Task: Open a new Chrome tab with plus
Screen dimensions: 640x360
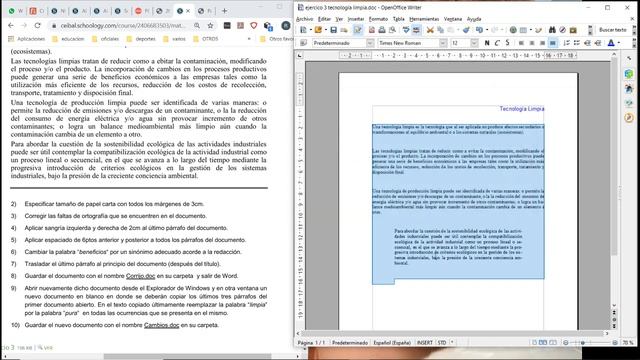Action: pos(224,11)
